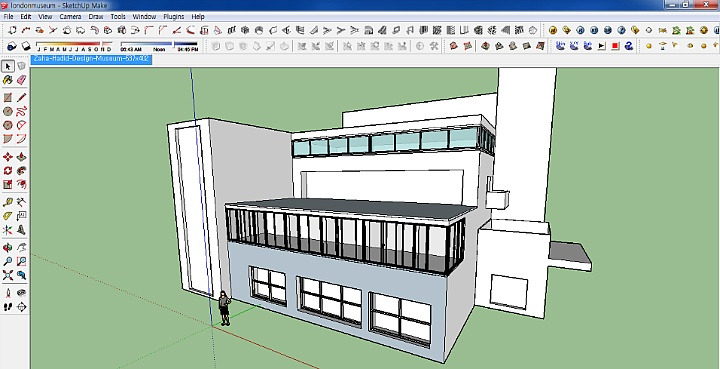Click the human figure in the model
The height and width of the screenshot is (369, 720).
[x=225, y=308]
